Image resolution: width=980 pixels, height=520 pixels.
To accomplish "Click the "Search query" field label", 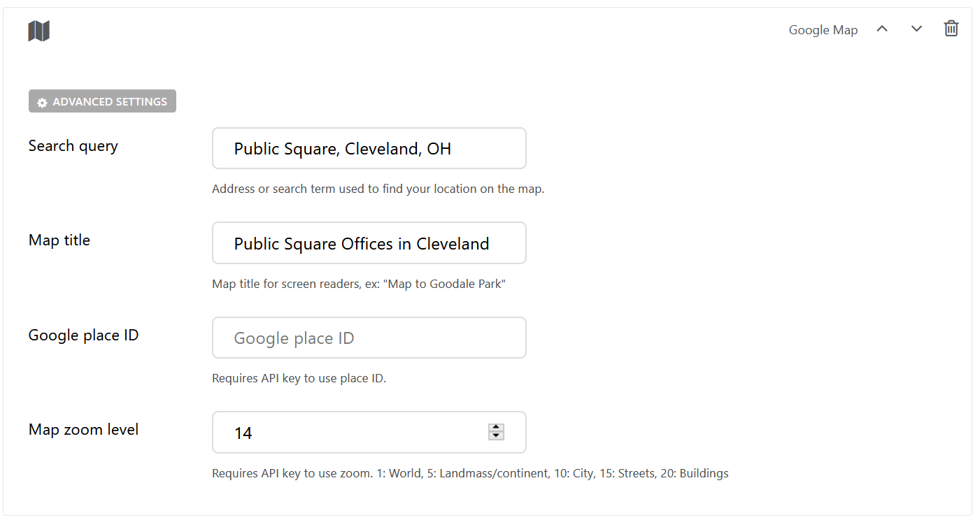I will 73,146.
